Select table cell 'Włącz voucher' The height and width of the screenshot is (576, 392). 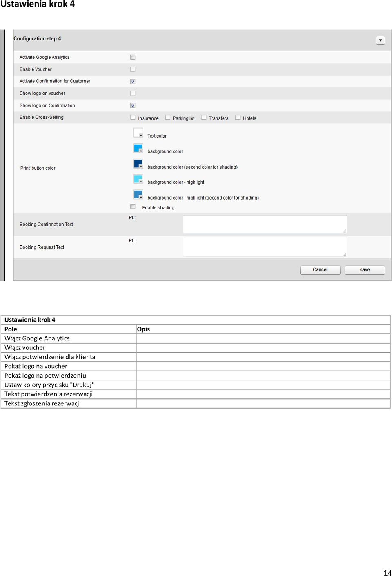coord(69,348)
